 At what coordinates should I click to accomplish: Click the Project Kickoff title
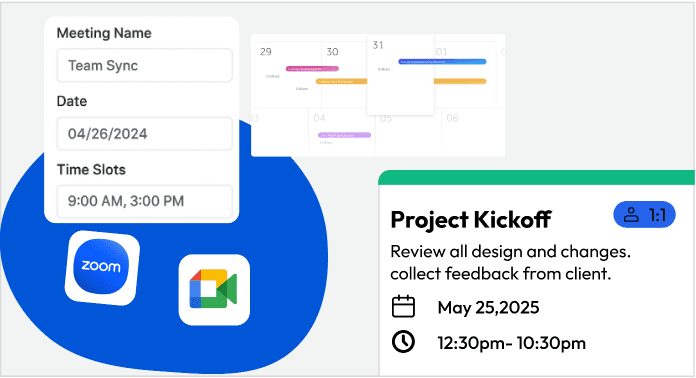click(x=471, y=220)
